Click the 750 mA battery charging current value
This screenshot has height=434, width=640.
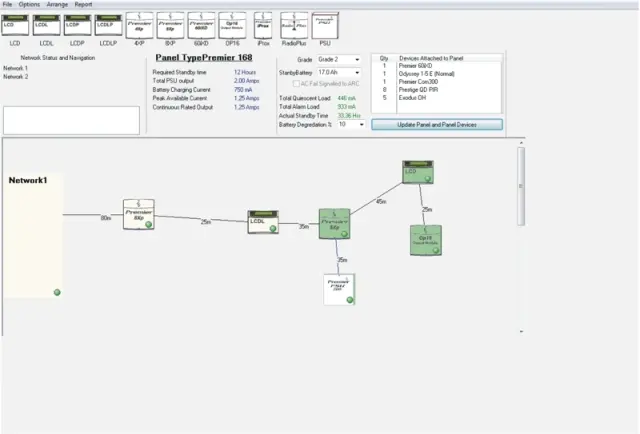point(243,90)
